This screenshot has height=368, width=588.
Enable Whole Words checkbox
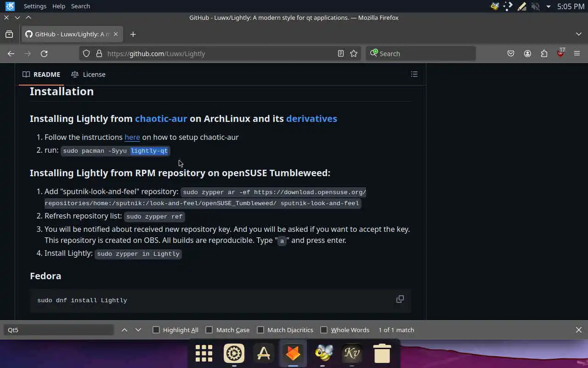click(x=324, y=330)
